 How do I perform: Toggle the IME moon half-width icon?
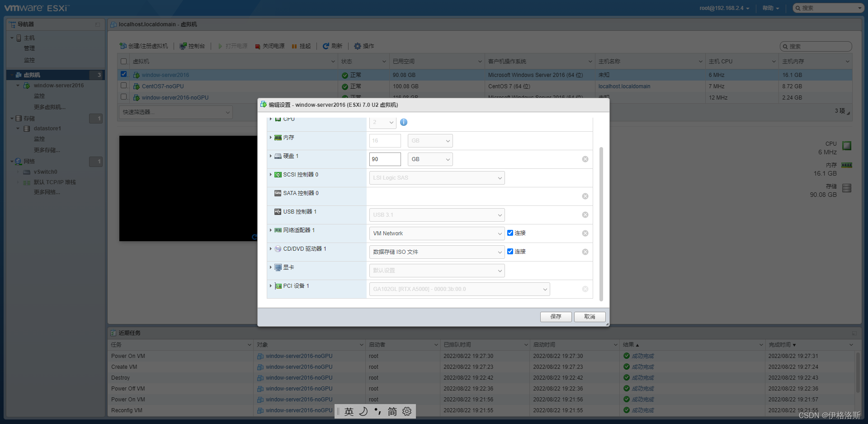pos(363,411)
